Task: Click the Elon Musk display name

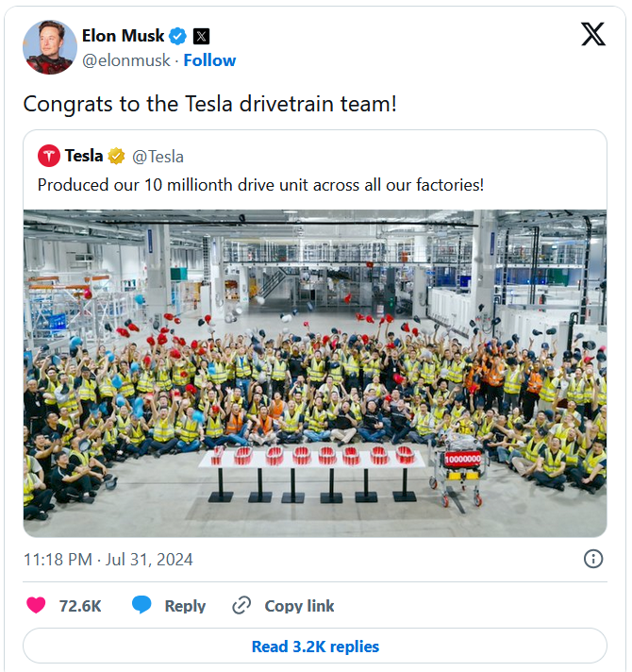Action: [x=124, y=36]
